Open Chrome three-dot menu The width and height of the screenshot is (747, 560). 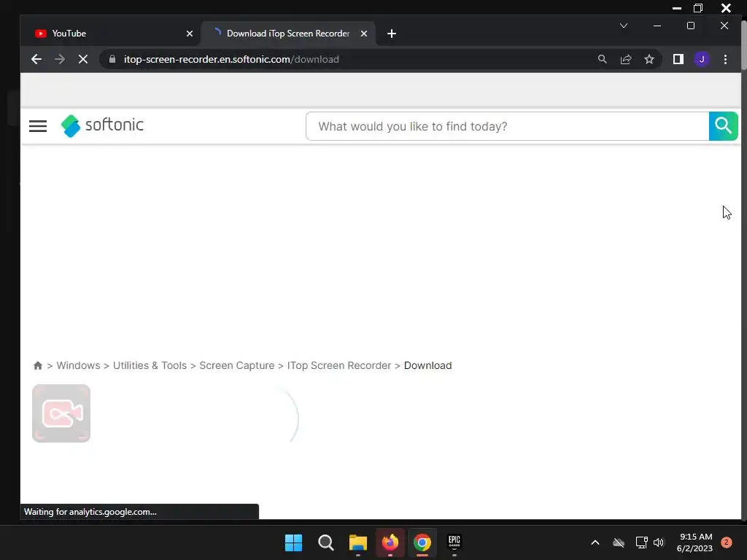725,59
